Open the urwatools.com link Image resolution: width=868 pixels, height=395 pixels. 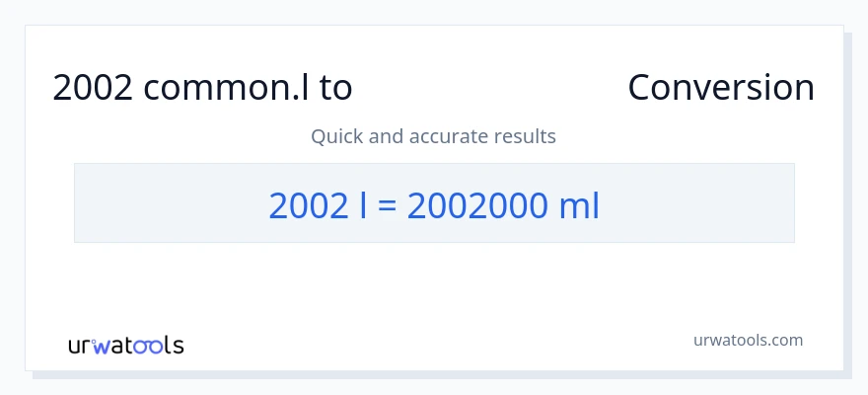[x=748, y=340]
